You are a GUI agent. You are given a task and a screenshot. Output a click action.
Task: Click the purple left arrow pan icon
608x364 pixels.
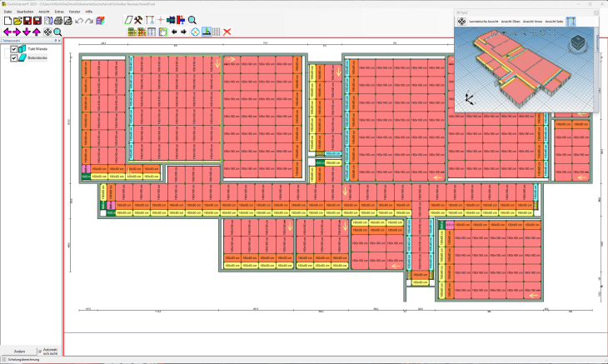click(x=7, y=32)
